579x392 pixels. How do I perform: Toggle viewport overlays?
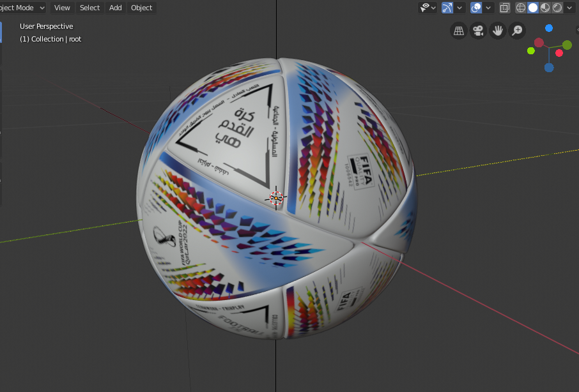(x=504, y=8)
